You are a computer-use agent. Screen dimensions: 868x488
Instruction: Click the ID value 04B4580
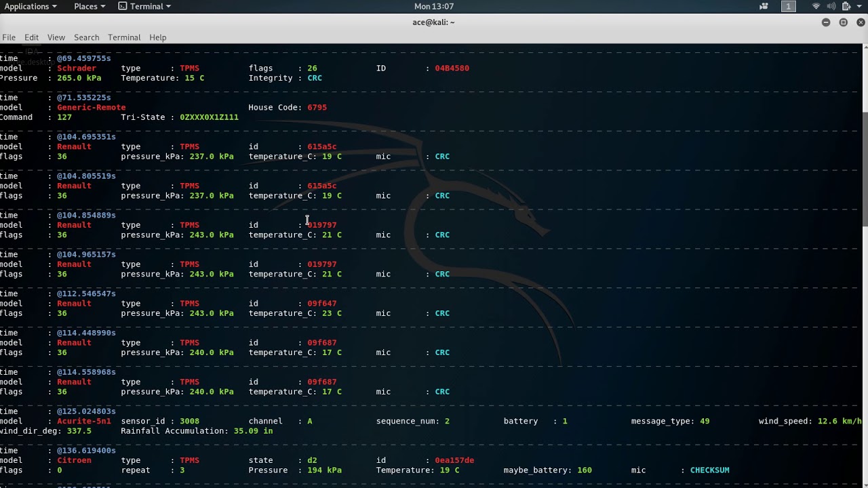pyautogui.click(x=452, y=68)
